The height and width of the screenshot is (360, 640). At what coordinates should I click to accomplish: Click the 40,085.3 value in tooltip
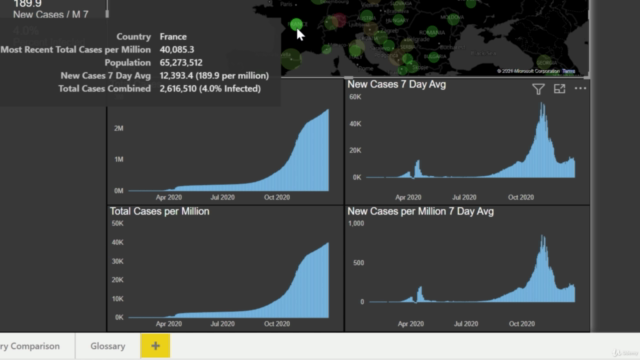(x=177, y=50)
